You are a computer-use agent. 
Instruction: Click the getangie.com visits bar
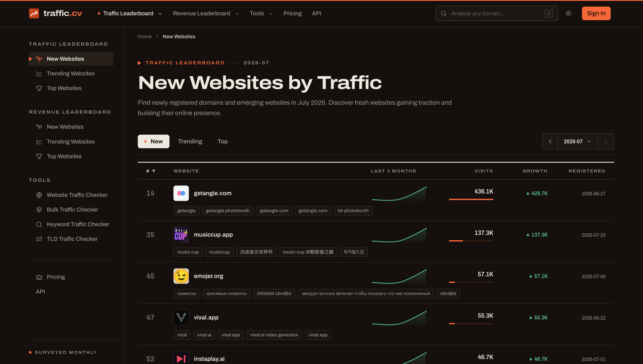471,199
